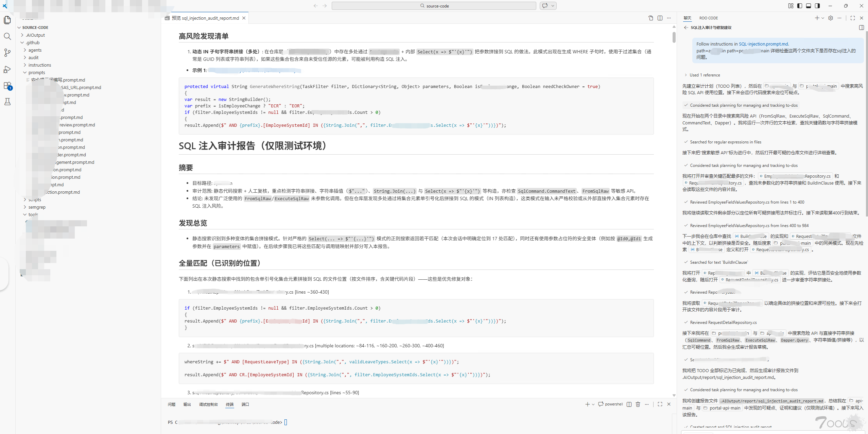Screen dimensions: 868x434
Task: Switch to the ROO CODE tab
Action: [708, 18]
